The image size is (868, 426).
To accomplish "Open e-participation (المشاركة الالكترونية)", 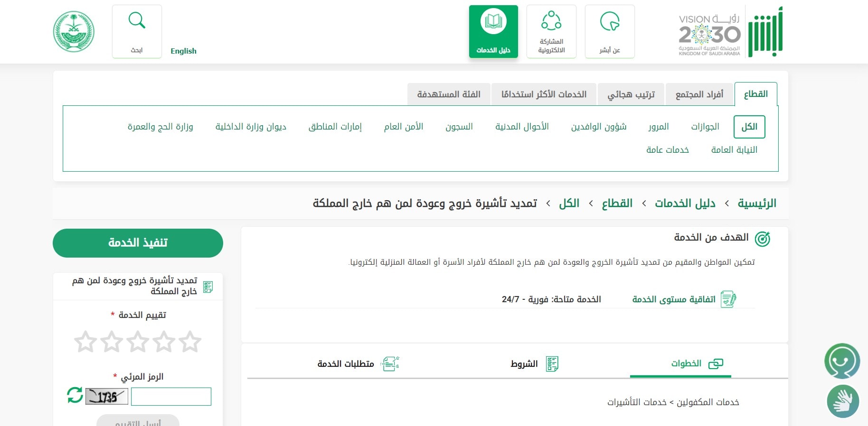I will coord(551,32).
